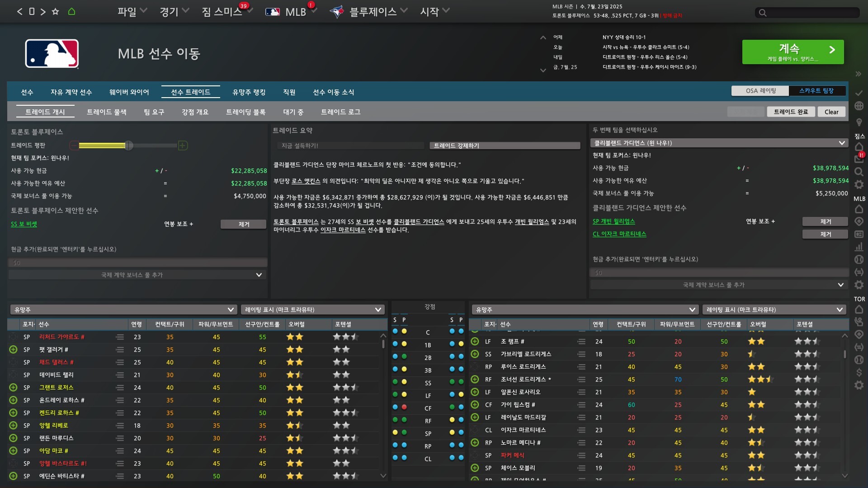The height and width of the screenshot is (488, 868).
Task: Click the list icon beside 팻 갤러거
Action: pos(119,350)
